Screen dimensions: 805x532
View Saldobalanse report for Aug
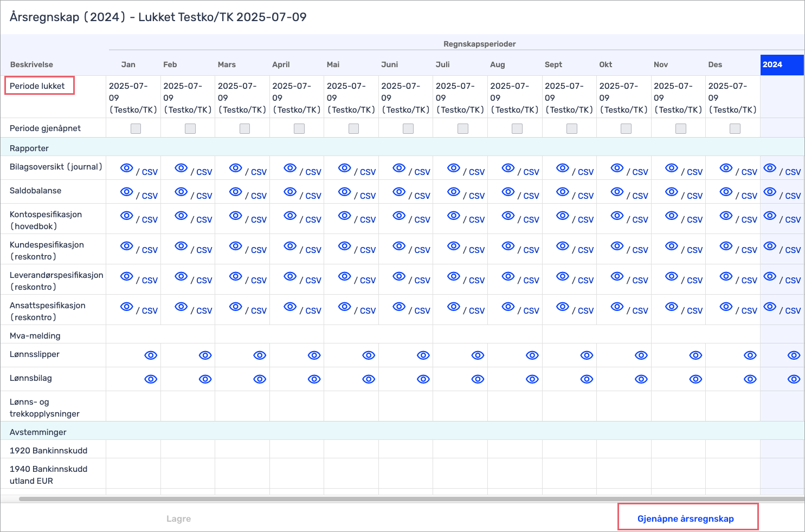pos(508,192)
